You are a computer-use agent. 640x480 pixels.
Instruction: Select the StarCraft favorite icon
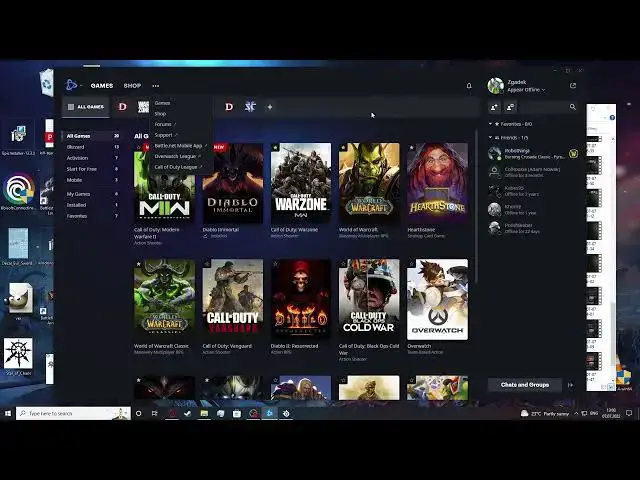coord(250,107)
